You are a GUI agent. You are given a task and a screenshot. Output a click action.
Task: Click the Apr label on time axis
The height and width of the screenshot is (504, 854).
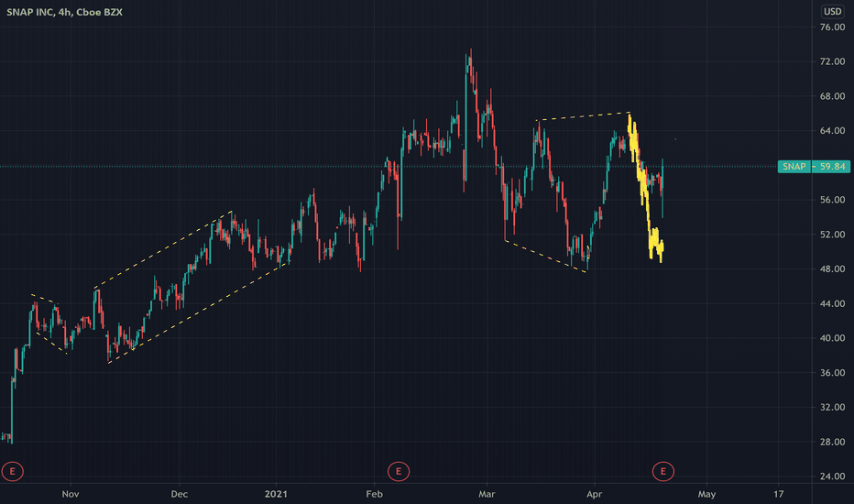click(x=594, y=494)
